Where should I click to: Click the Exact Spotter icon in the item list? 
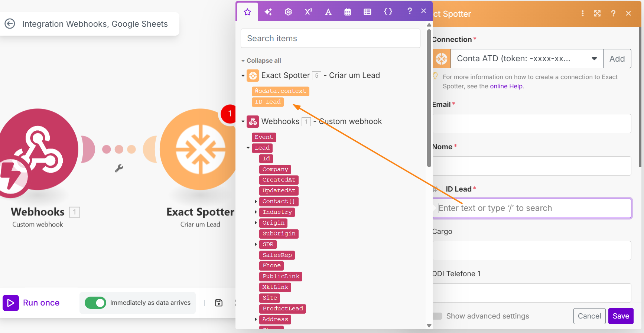253,76
